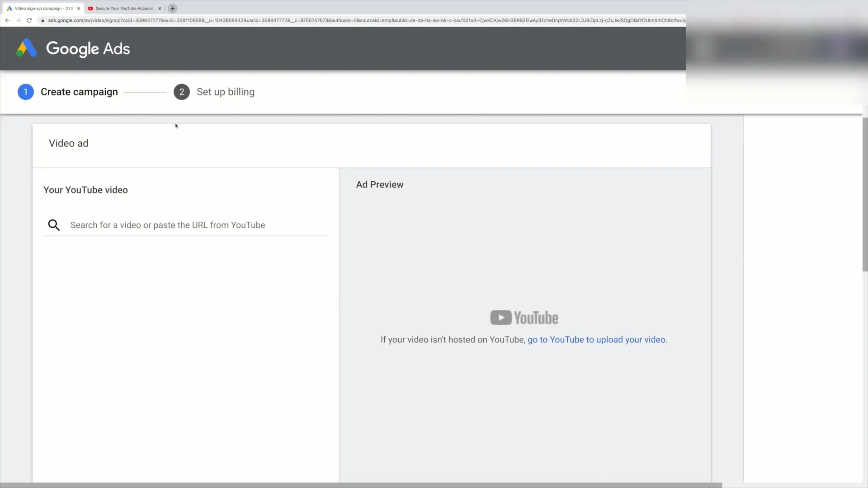This screenshot has height=488, width=868.
Task: Go back with the browser back arrow
Action: 7,20
